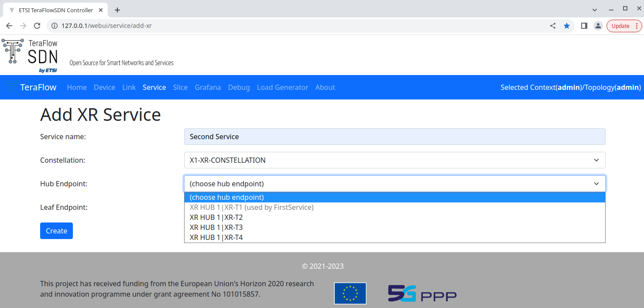
Task: Go back using the browser back arrow
Action: [x=9, y=26]
